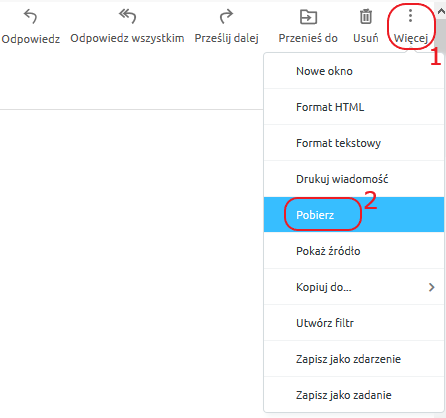
Task: Click the Odpowiedz reply arrow icon
Action: coord(30,16)
